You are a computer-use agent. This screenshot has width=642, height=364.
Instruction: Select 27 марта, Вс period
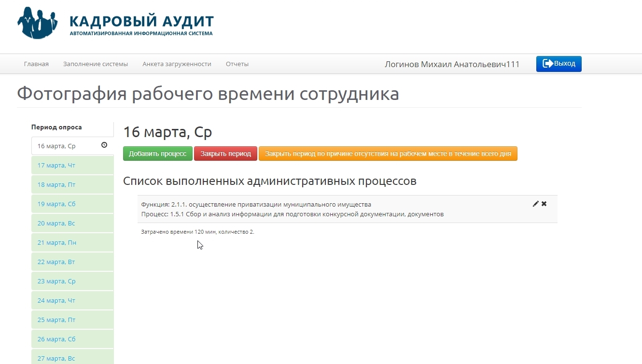point(72,357)
